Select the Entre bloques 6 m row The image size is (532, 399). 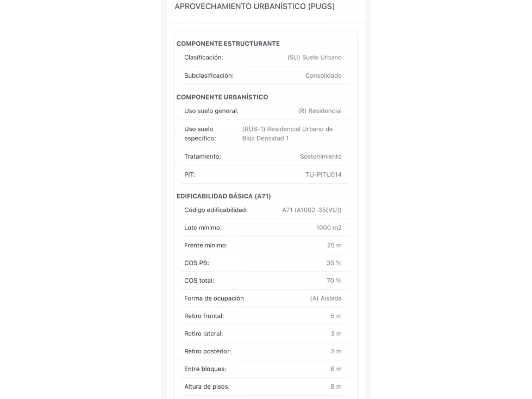[x=263, y=369]
